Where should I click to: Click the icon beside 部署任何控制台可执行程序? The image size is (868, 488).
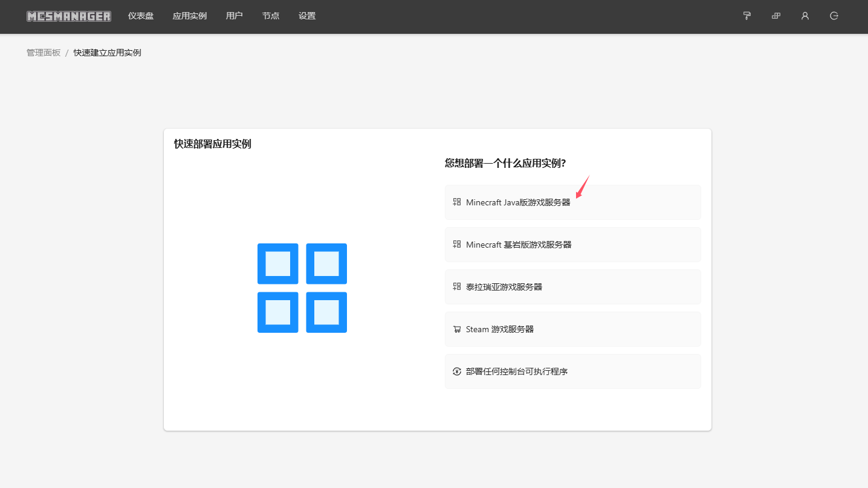point(457,371)
